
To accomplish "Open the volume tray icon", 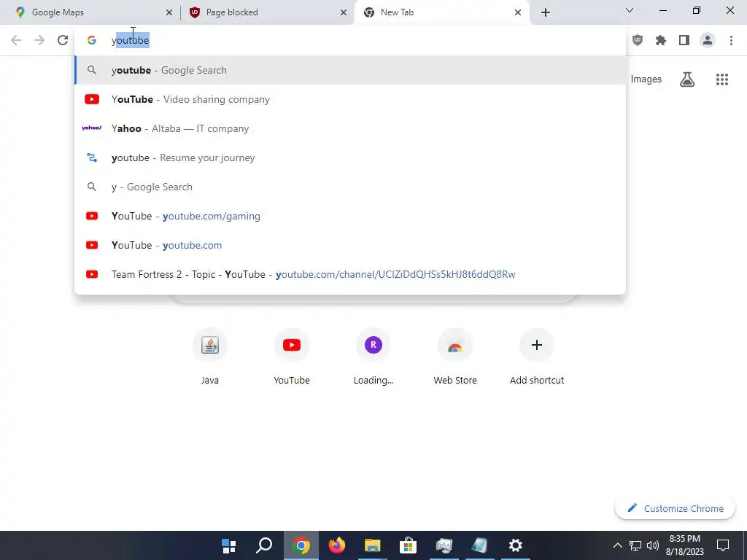I will (653, 545).
